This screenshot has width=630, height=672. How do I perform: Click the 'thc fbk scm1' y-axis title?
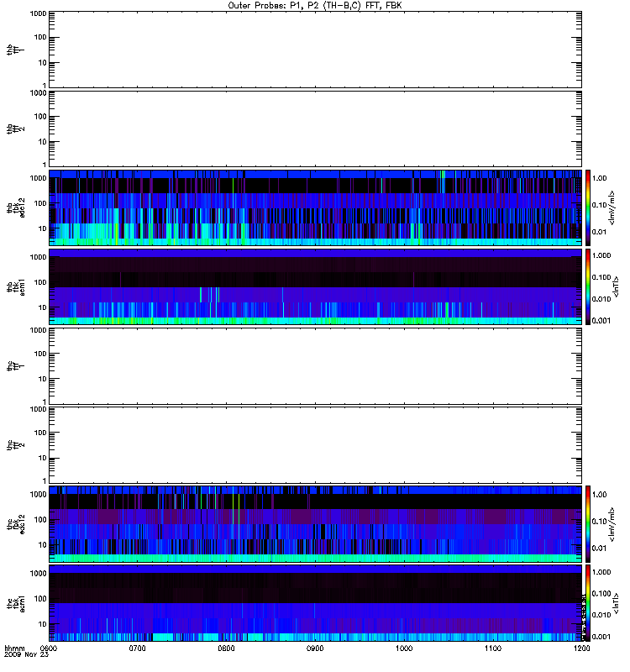[x=16, y=603]
